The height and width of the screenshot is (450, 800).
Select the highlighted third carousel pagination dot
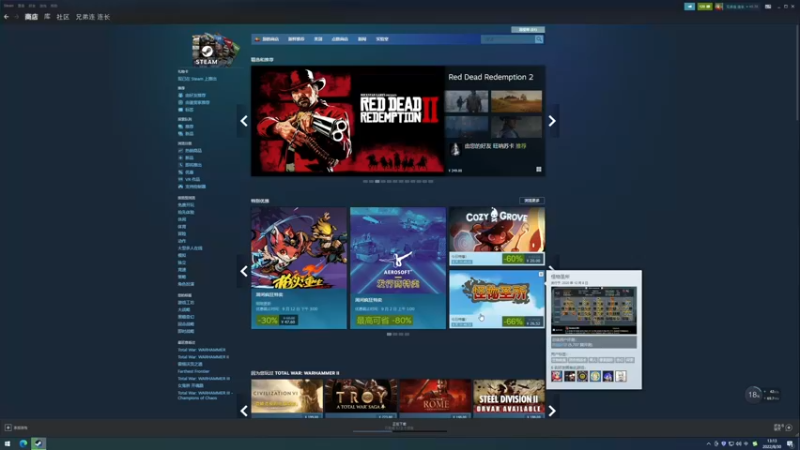[x=377, y=182]
